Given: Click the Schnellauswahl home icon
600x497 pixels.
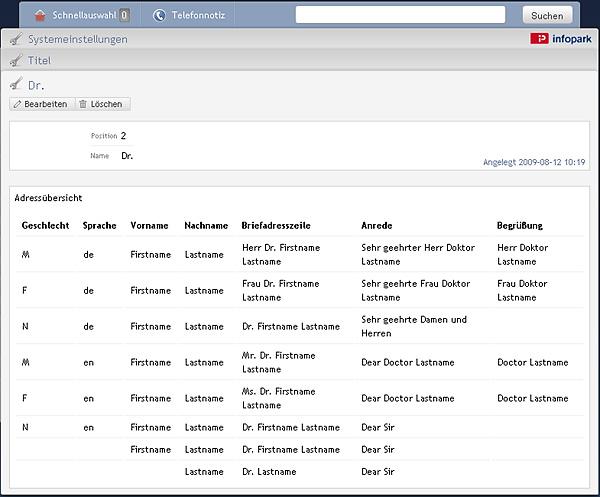Looking at the screenshot, I should 40,15.
